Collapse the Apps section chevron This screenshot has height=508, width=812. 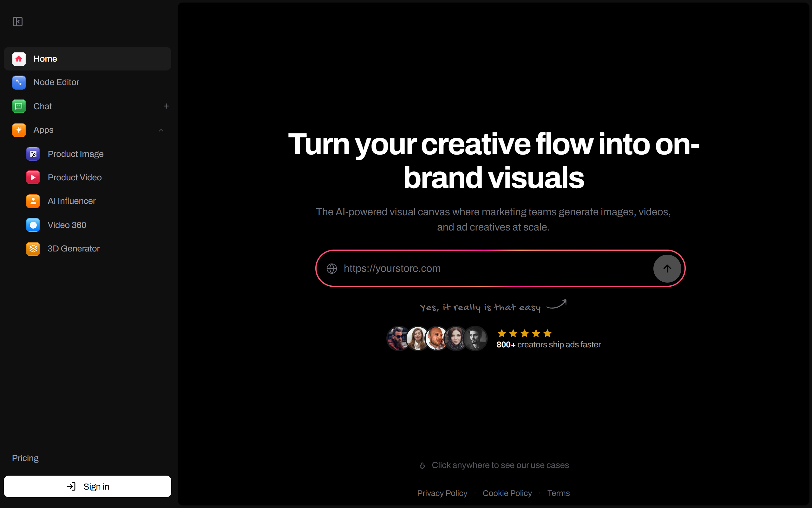pyautogui.click(x=161, y=130)
